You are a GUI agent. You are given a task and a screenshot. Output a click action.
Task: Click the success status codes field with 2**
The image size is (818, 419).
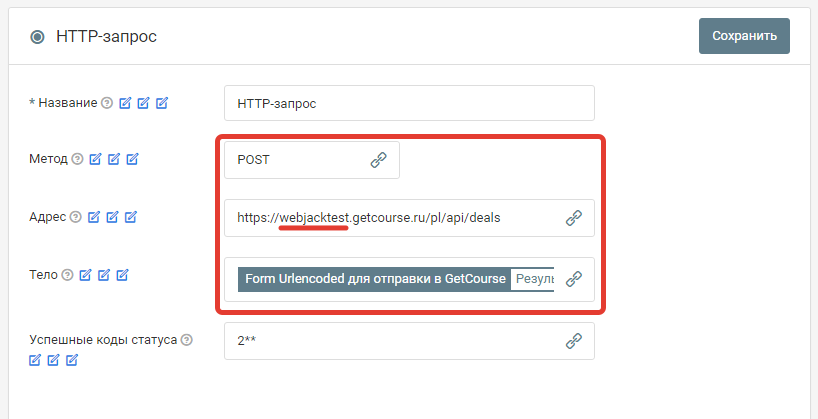(390, 341)
